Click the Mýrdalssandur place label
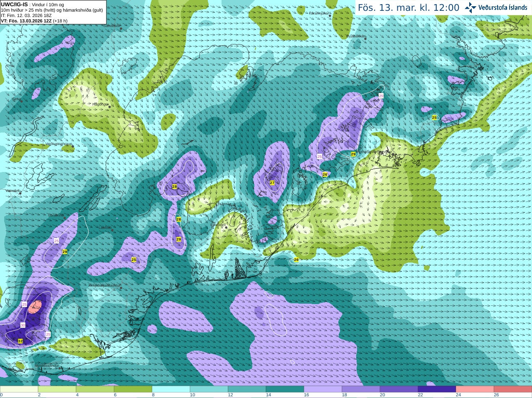The height and width of the screenshot is (398, 532). pos(47,366)
